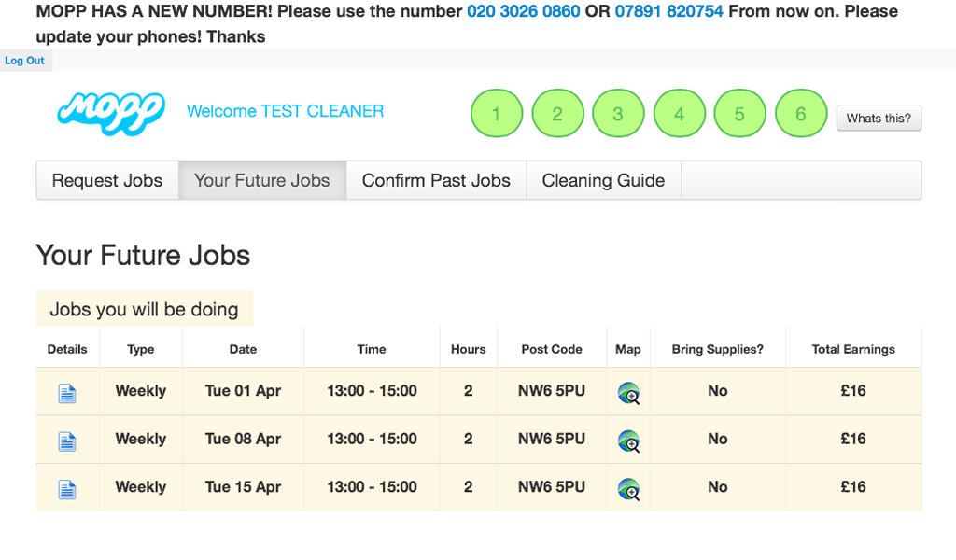Click £16 earnings in Tue 08 Apr row
The image size is (956, 560).
[853, 439]
